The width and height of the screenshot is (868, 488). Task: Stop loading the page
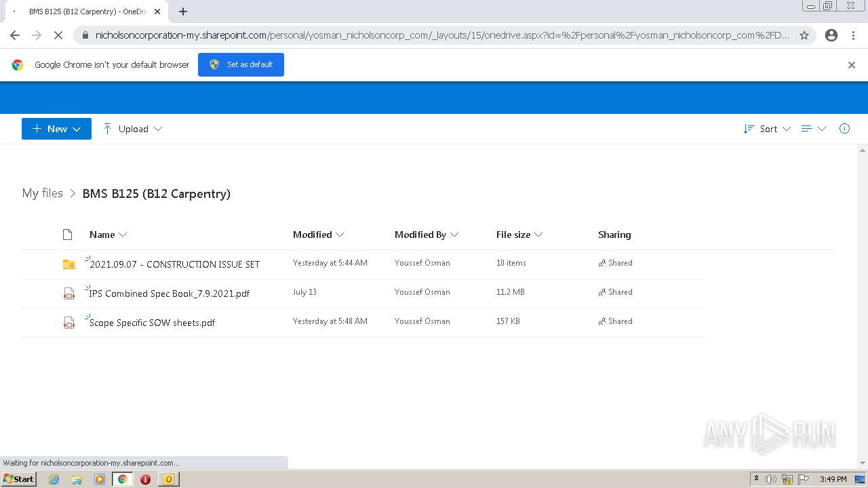pos(58,35)
